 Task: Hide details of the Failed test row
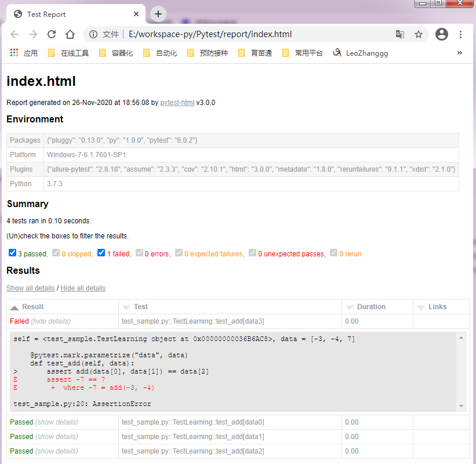point(50,321)
